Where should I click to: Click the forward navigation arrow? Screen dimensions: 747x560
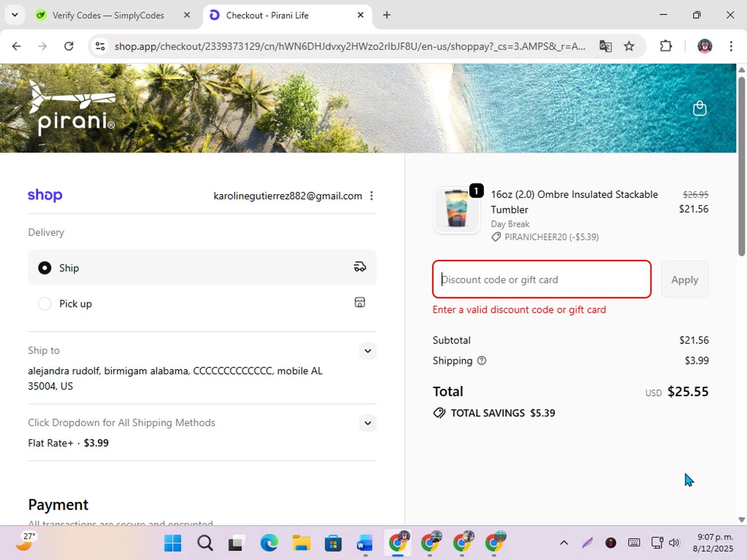point(42,46)
